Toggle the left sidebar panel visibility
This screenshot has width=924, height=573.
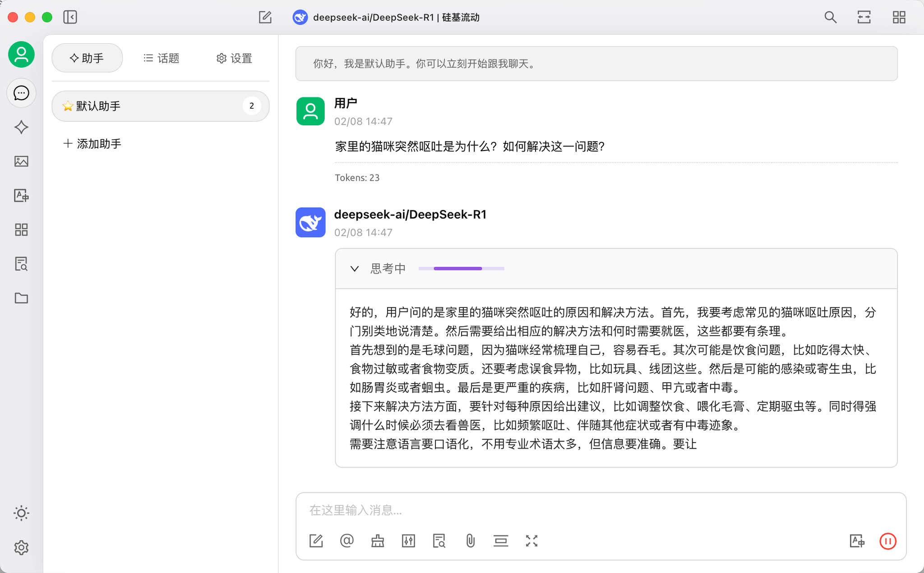click(70, 17)
